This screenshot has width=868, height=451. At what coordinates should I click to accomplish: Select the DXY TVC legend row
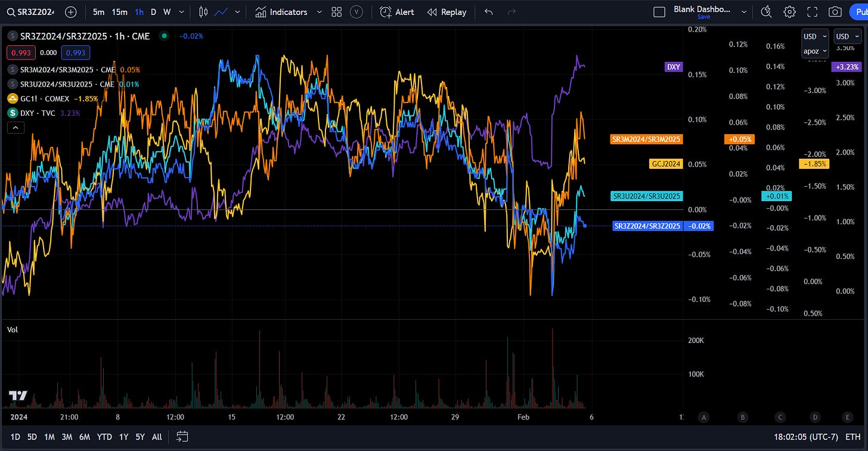[x=43, y=113]
